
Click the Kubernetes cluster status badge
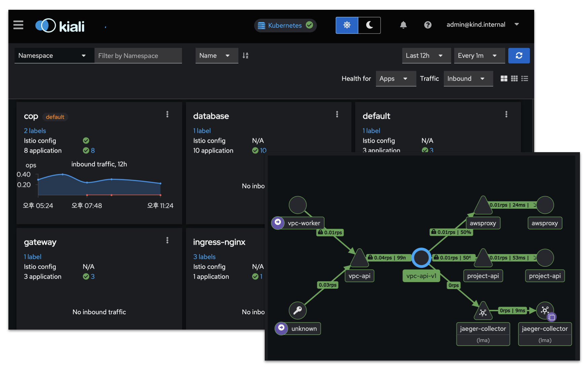click(x=285, y=25)
